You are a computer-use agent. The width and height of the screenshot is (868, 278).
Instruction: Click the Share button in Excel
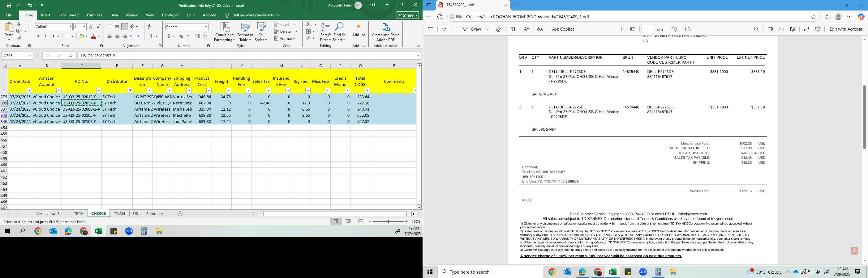click(x=408, y=15)
